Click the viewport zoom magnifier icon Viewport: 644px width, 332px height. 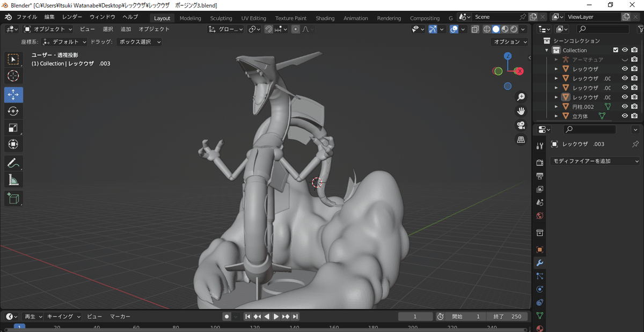521,97
